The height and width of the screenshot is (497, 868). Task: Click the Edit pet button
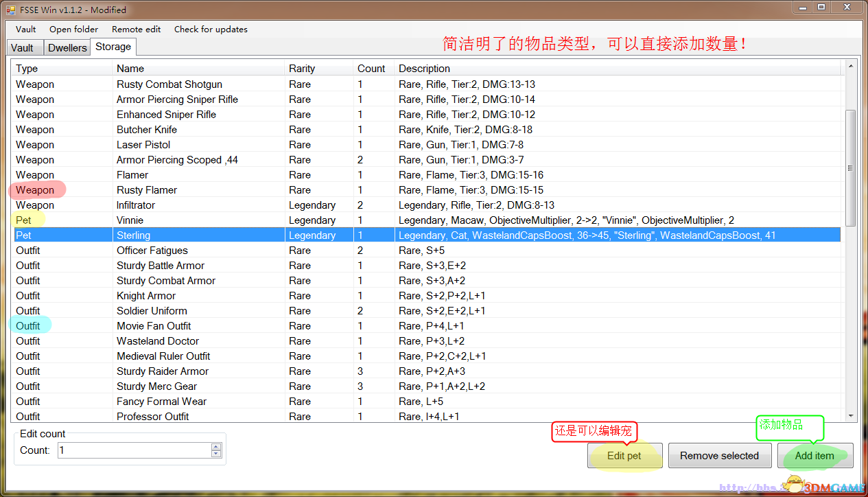[x=624, y=456]
